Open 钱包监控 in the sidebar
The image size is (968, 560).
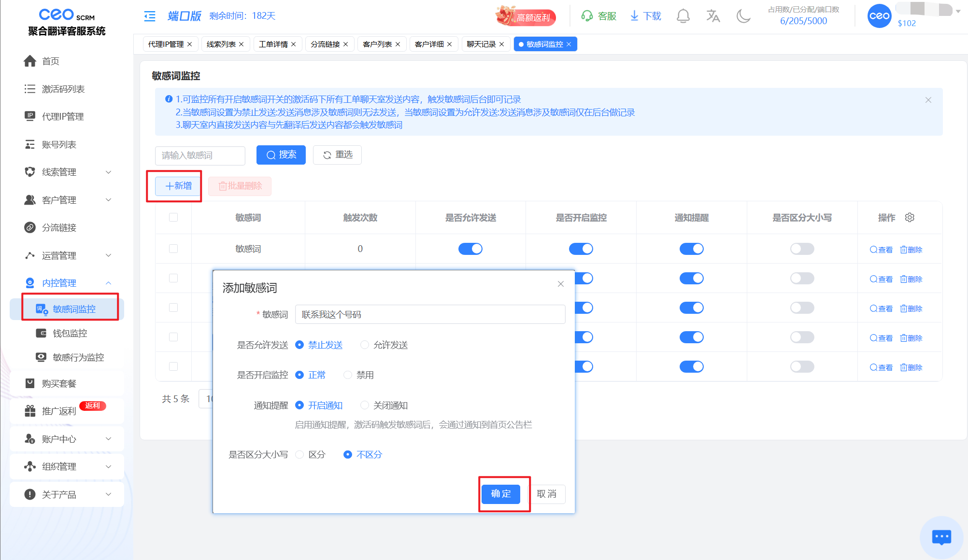(70, 333)
